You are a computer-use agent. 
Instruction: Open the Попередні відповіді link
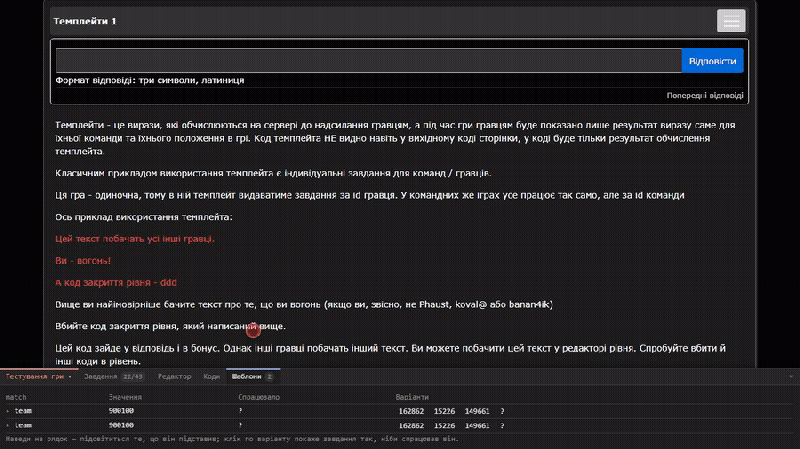tap(705, 95)
